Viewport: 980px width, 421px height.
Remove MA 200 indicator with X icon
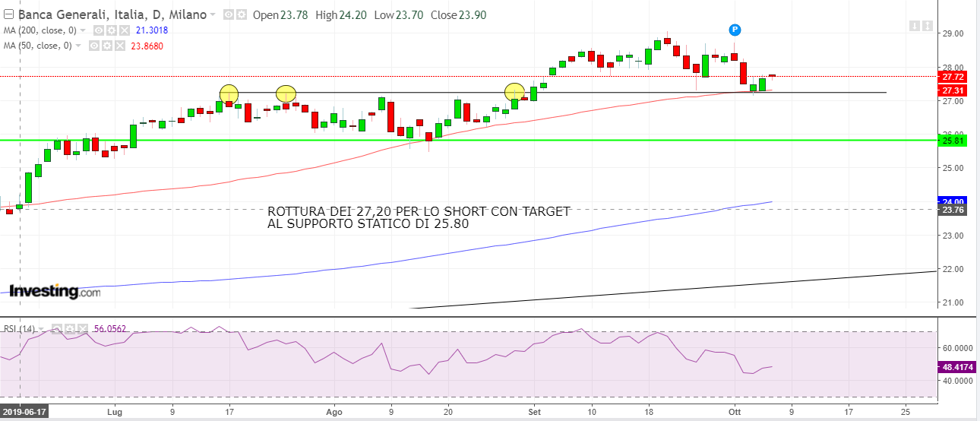(125, 30)
